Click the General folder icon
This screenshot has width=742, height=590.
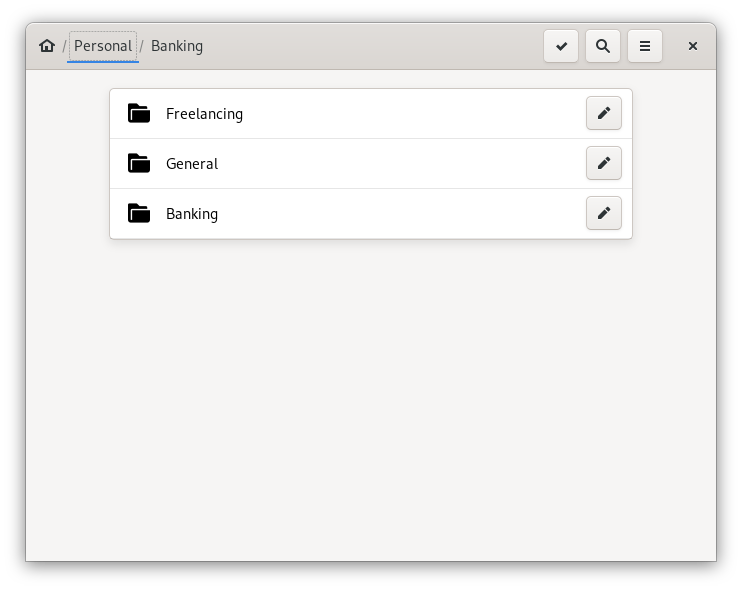click(139, 163)
